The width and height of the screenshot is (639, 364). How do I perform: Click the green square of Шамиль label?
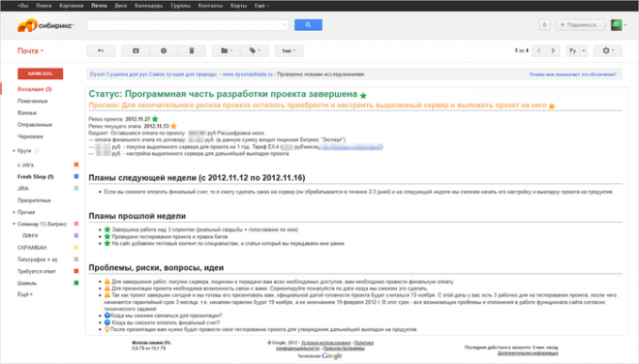[76, 283]
